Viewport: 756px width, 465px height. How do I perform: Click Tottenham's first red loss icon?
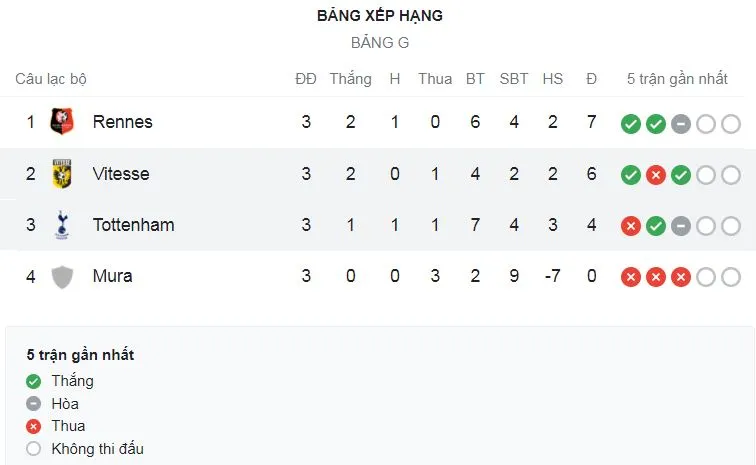click(630, 226)
